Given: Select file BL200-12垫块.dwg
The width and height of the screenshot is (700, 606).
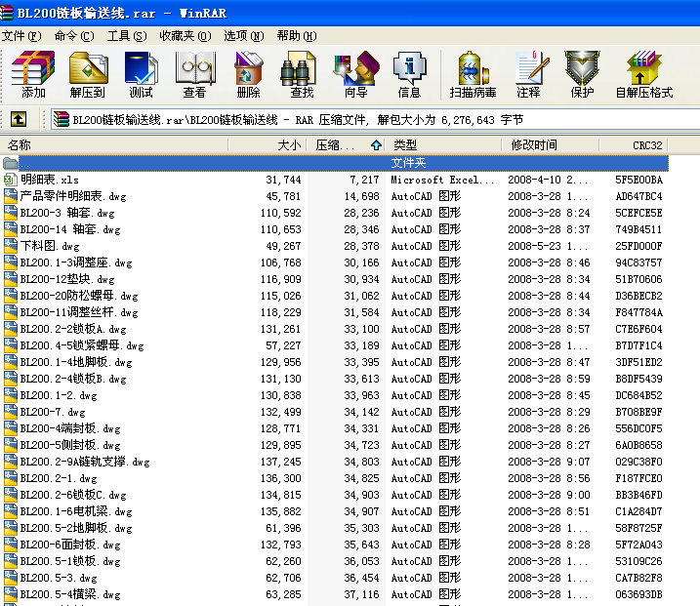Looking at the screenshot, I should click(x=67, y=279).
